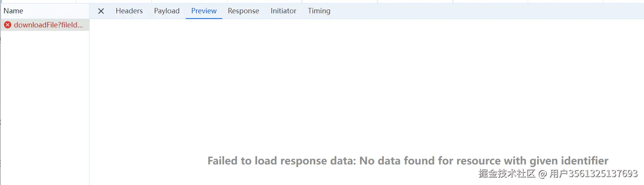Screen dimensions: 644x185
Task: Close the request details panel
Action: click(101, 11)
